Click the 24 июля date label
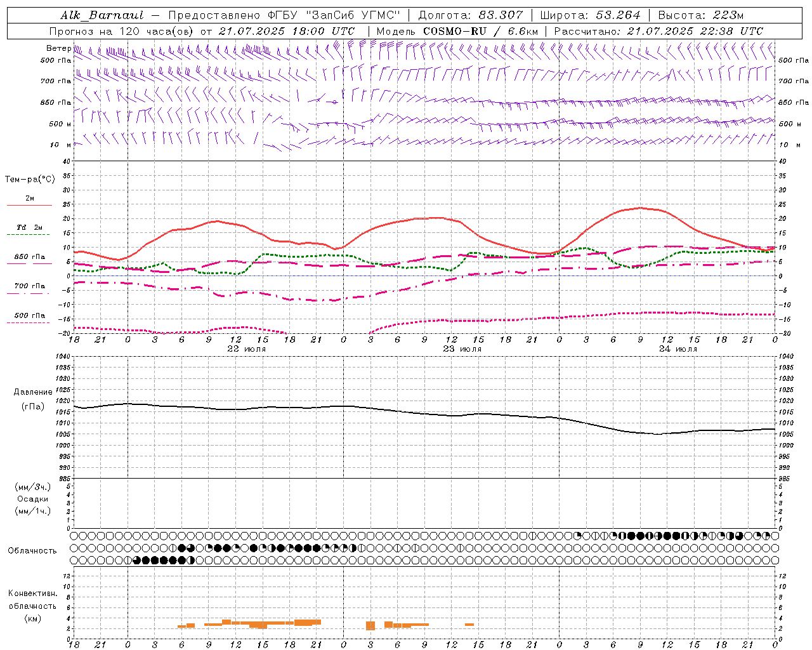The image size is (812, 650). [x=678, y=349]
